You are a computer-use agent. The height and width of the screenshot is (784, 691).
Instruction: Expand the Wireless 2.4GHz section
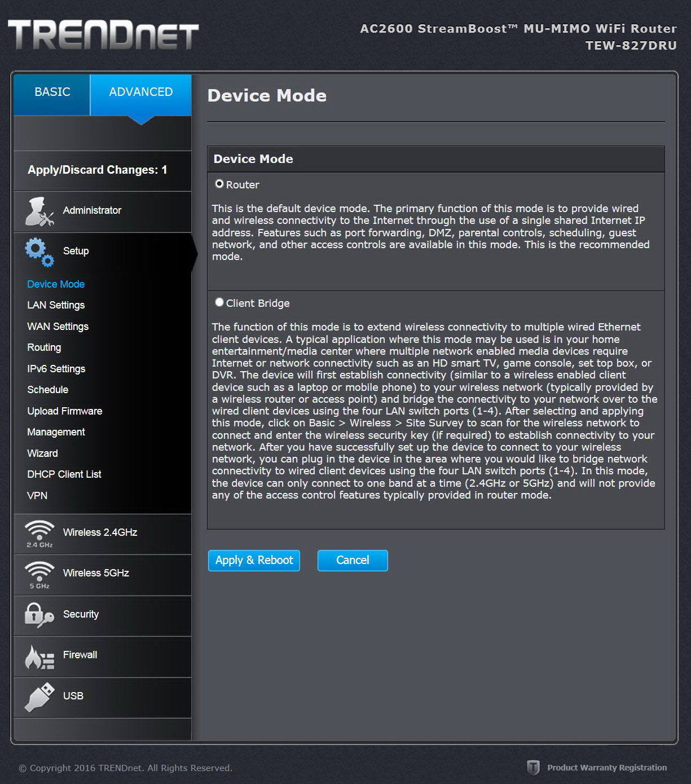103,534
